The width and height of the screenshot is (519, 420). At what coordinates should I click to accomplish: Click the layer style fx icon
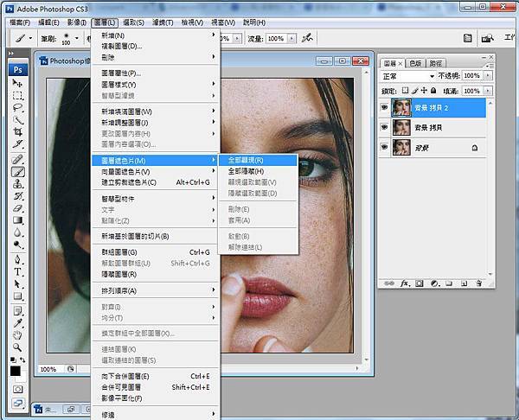405,283
